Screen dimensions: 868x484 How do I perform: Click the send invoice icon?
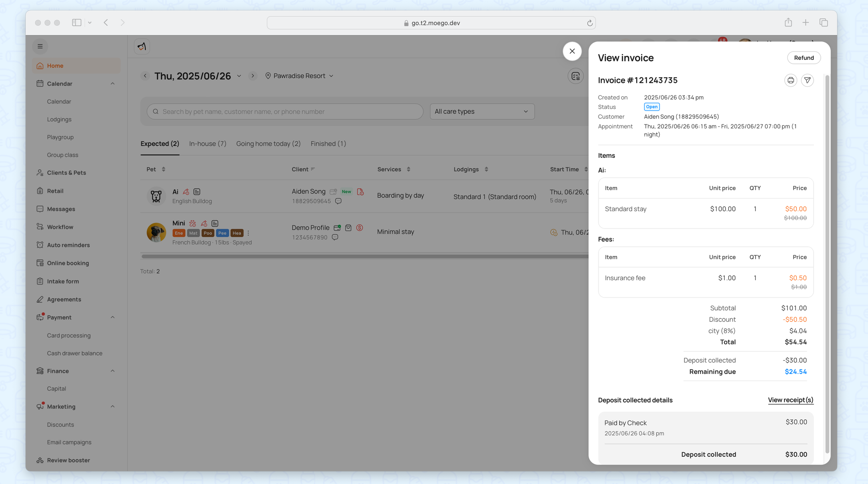pyautogui.click(x=807, y=80)
